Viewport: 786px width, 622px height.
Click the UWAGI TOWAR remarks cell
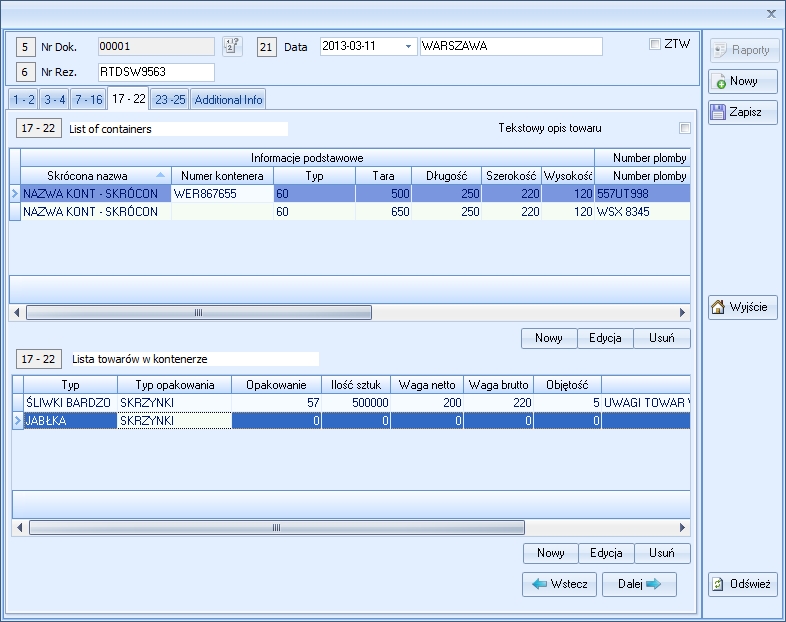(x=646, y=402)
